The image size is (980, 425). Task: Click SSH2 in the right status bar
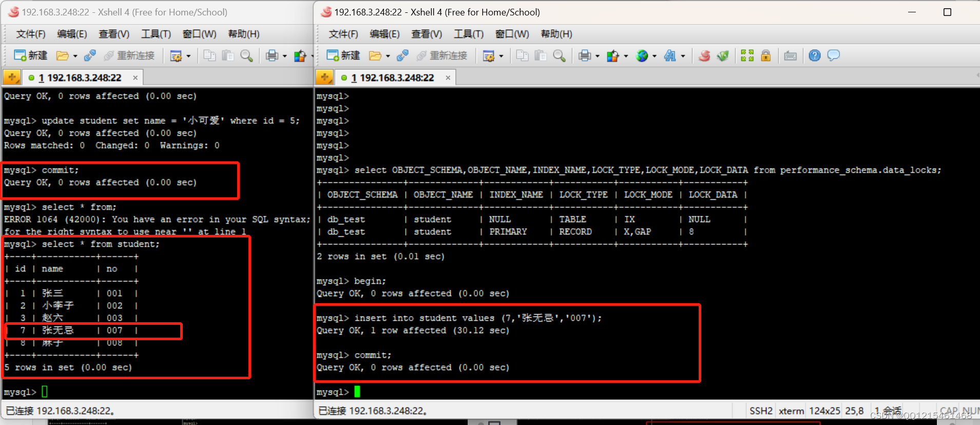coord(761,411)
